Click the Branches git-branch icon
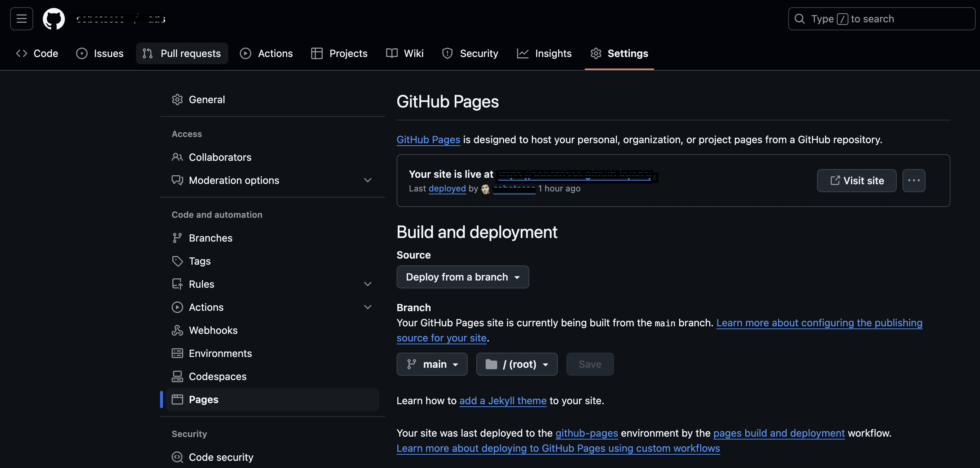Screen dimensions: 980x468 point(177,238)
